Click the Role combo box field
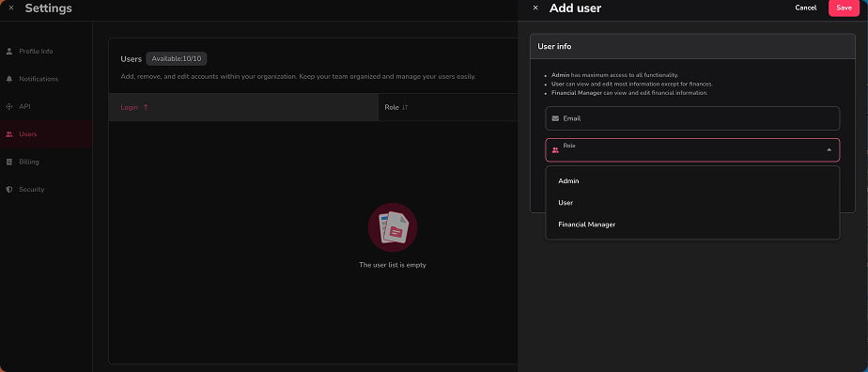Screen dimensions: 868x372 [x=692, y=150]
